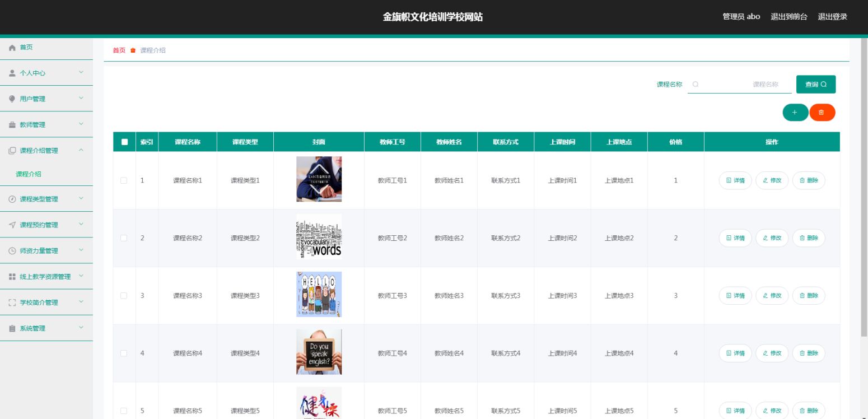This screenshot has width=868, height=419.
Task: Click 修改 for 课程名称1 row
Action: [x=772, y=180]
